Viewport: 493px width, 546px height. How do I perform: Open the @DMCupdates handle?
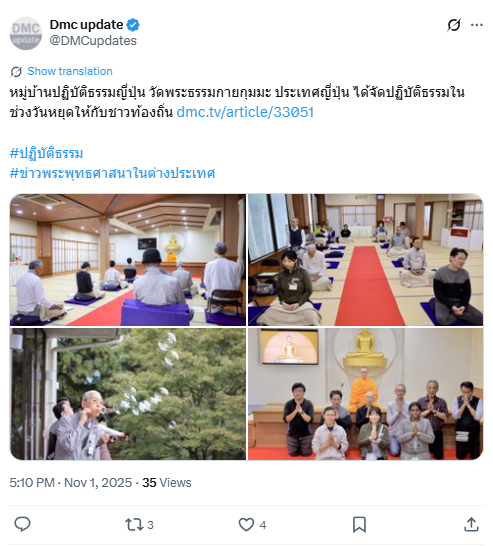click(x=93, y=41)
